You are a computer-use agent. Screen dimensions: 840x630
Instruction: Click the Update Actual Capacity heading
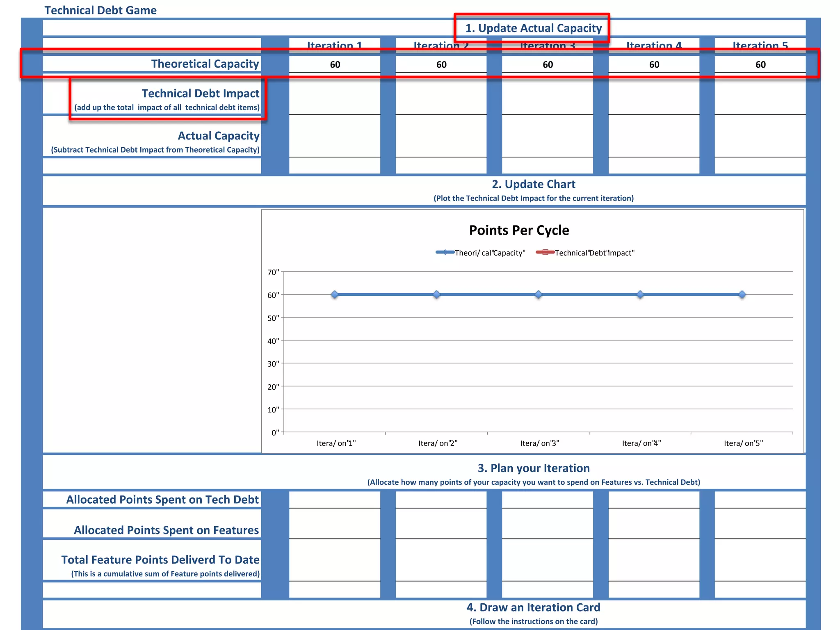[533, 28]
